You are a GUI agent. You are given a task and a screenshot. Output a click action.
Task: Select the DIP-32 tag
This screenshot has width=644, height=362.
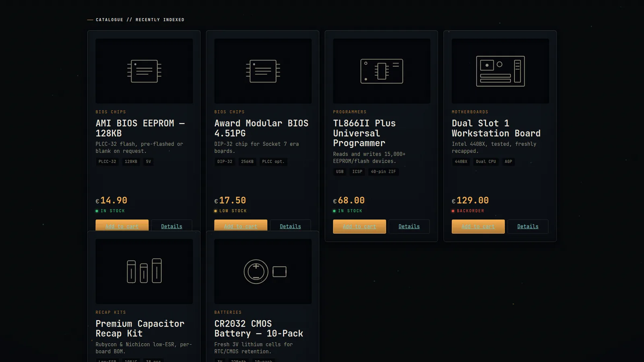click(225, 162)
